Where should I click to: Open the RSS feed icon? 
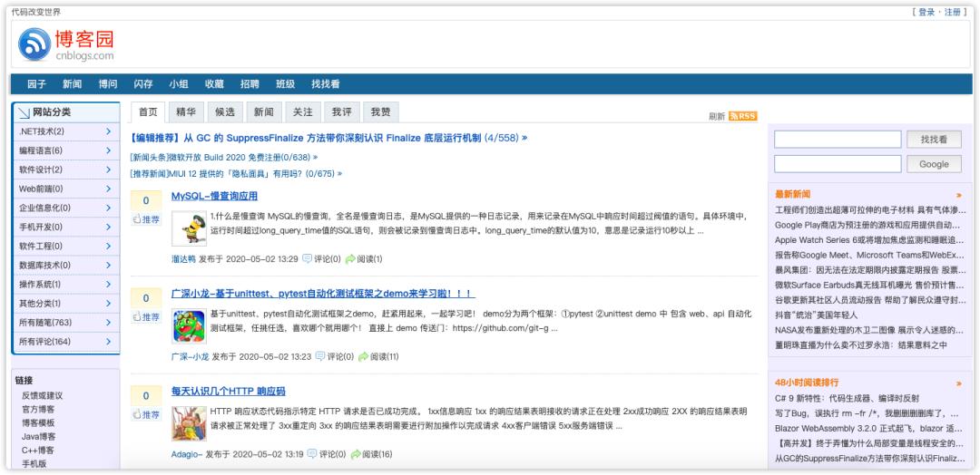pos(742,116)
